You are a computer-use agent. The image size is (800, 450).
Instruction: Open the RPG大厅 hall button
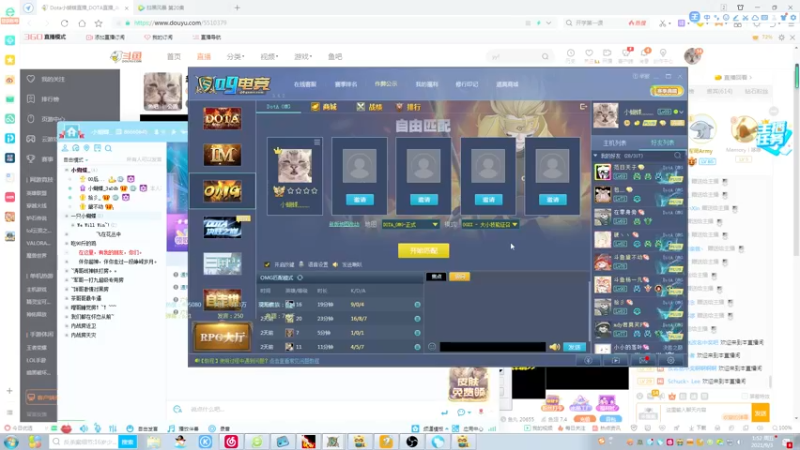(222, 337)
